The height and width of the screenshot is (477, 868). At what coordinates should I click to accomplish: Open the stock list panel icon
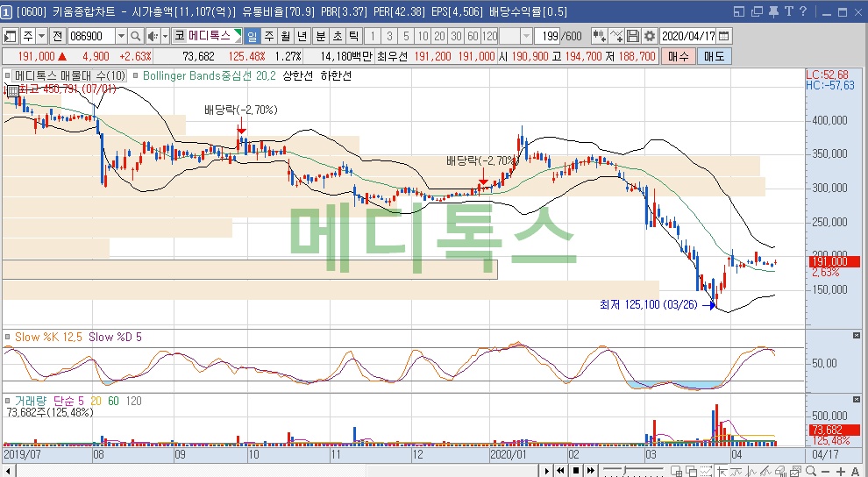pos(10,37)
